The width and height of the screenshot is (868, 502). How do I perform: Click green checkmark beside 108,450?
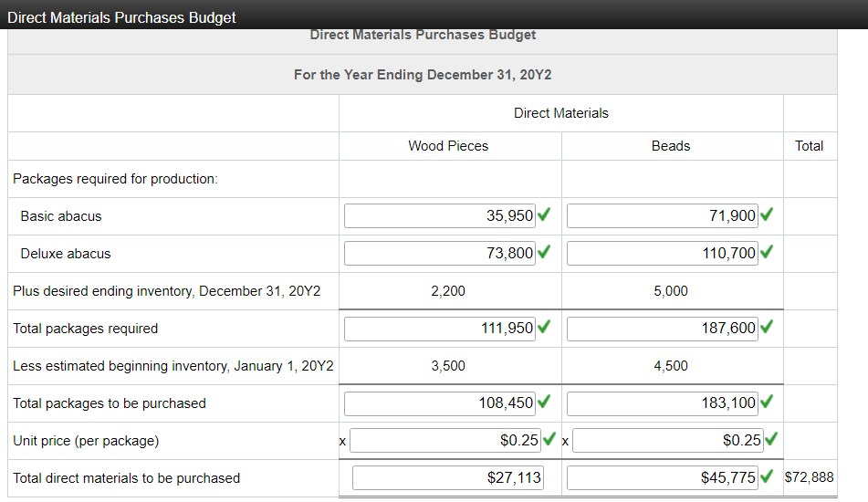(544, 402)
